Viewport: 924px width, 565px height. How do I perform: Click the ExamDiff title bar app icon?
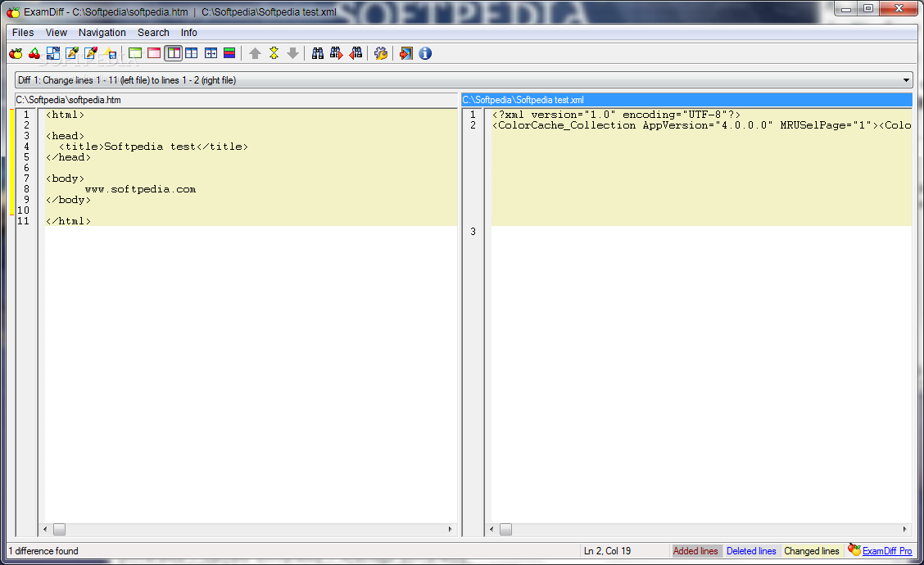tap(13, 11)
